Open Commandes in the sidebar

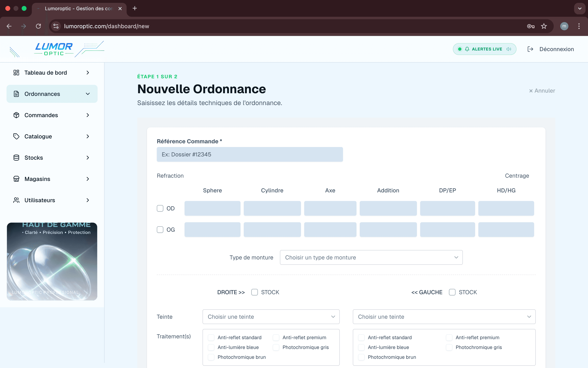[x=52, y=115]
